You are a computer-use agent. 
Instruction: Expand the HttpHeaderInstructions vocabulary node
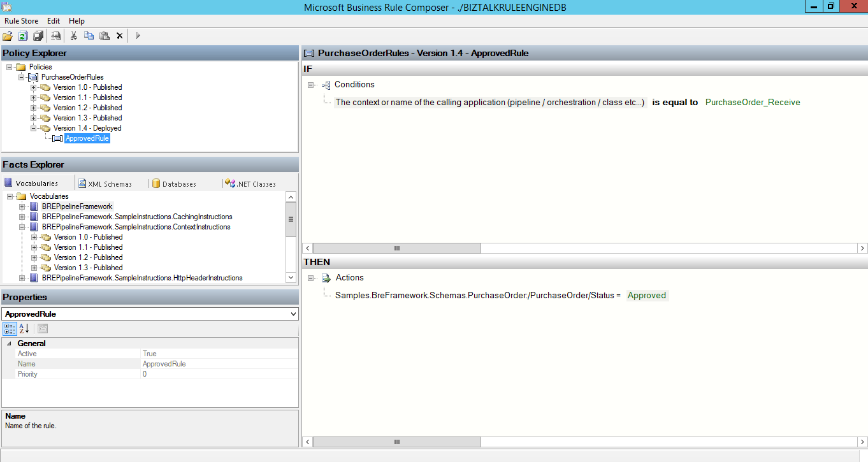pos(22,278)
